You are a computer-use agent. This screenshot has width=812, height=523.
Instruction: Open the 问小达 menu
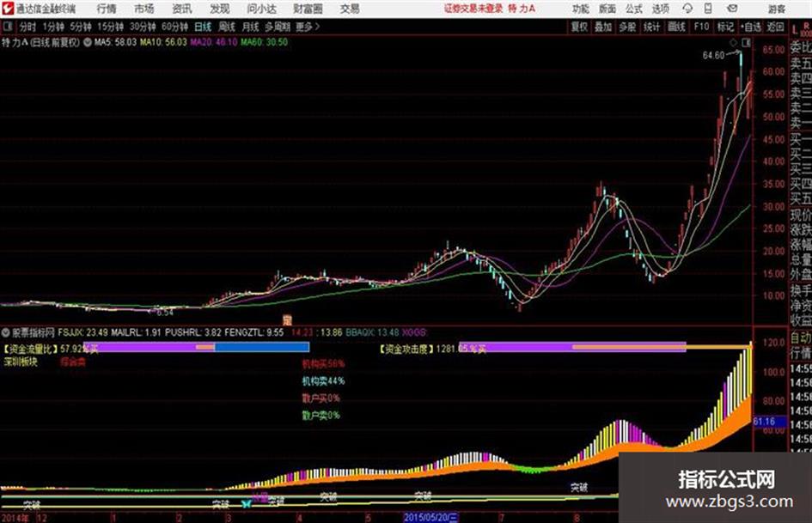[261, 9]
